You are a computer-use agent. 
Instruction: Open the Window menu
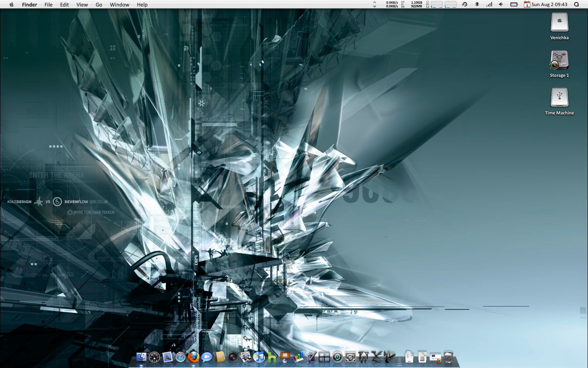(120, 4)
